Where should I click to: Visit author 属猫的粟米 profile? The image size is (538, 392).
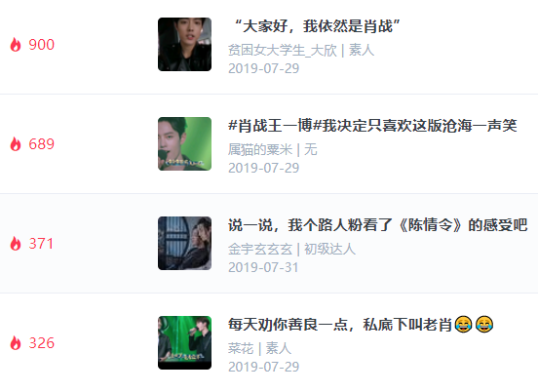pyautogui.click(x=260, y=150)
